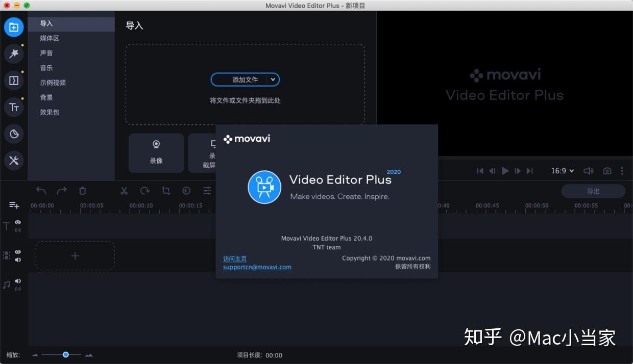633x364 pixels.
Task: Mute the audio track speaker icon
Action: [x=17, y=281]
